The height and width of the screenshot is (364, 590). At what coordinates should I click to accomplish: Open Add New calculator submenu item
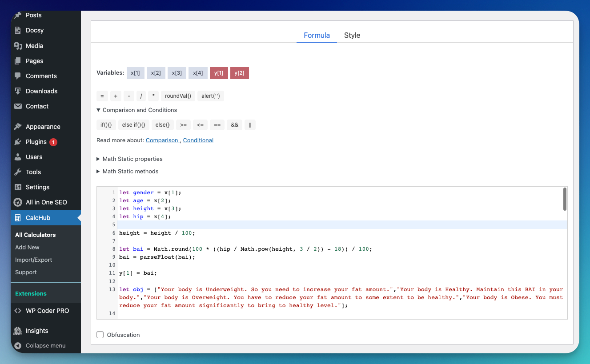pyautogui.click(x=27, y=247)
